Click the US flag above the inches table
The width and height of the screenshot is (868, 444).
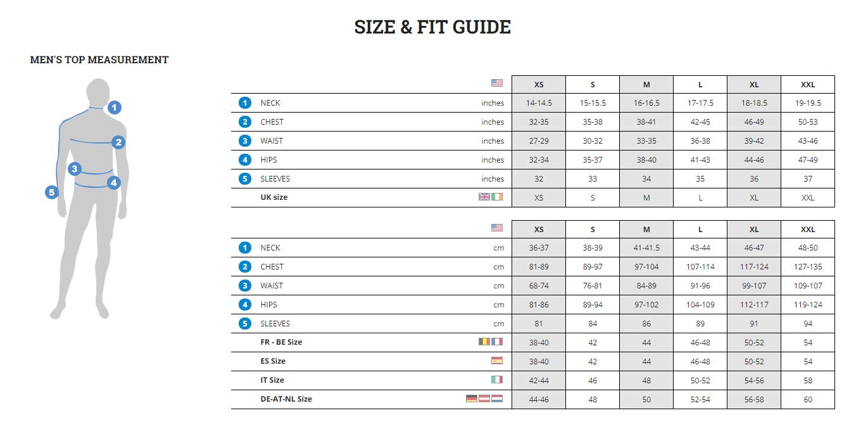pos(497,83)
